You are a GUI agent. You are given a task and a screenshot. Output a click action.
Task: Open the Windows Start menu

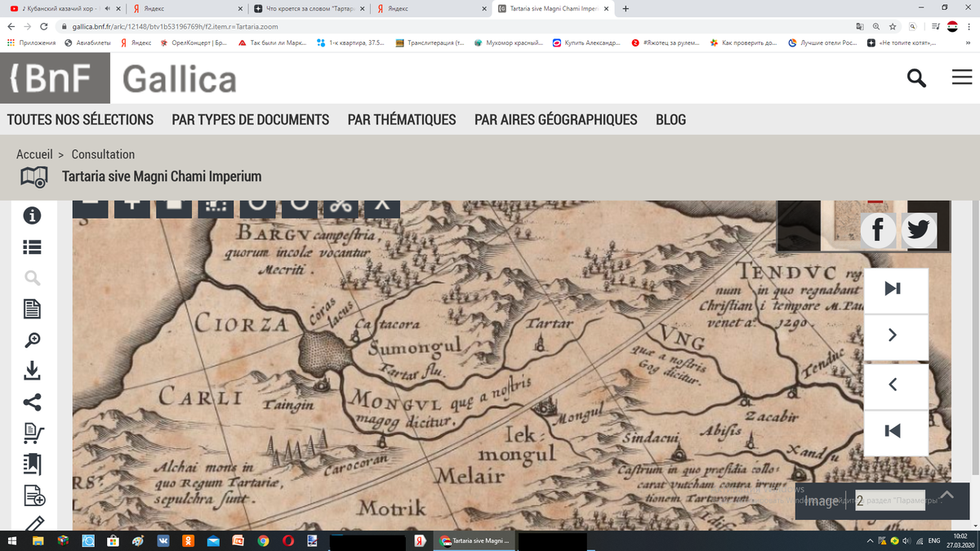pyautogui.click(x=13, y=541)
